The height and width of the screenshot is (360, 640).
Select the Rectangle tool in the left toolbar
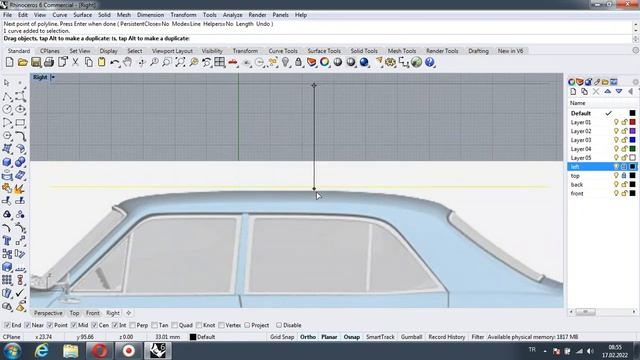[x=20, y=122]
